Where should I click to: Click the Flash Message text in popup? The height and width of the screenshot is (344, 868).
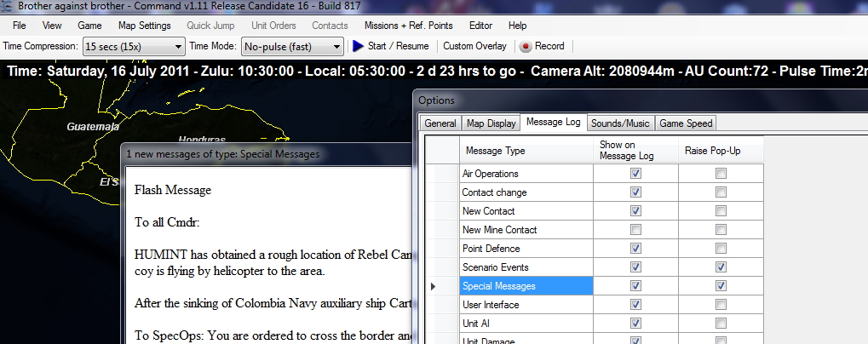pos(173,190)
